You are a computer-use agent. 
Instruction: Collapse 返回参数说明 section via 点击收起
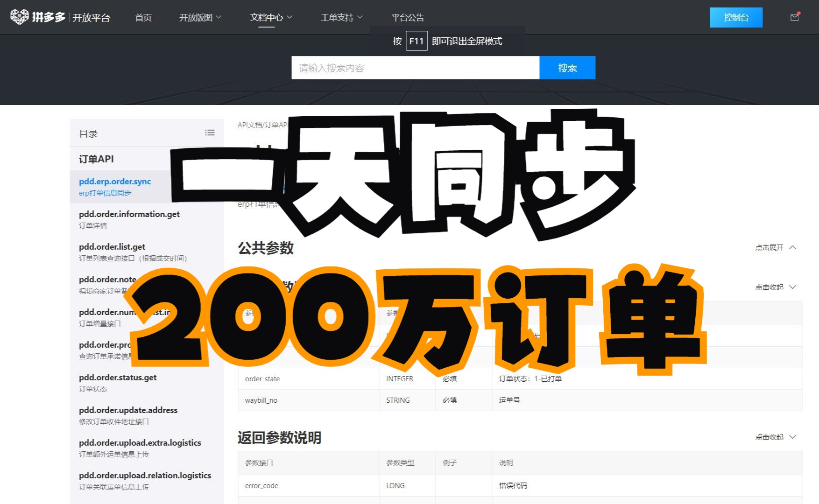(776, 437)
